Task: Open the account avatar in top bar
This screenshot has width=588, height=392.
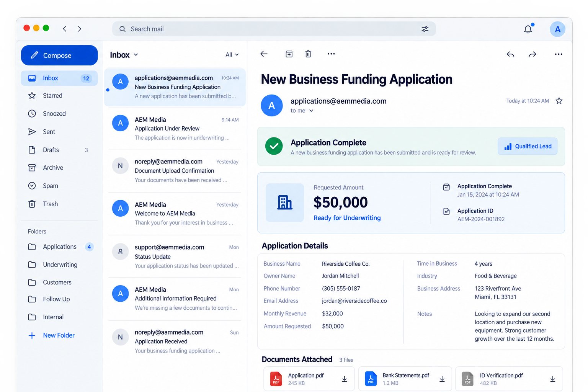Action: pos(557,29)
